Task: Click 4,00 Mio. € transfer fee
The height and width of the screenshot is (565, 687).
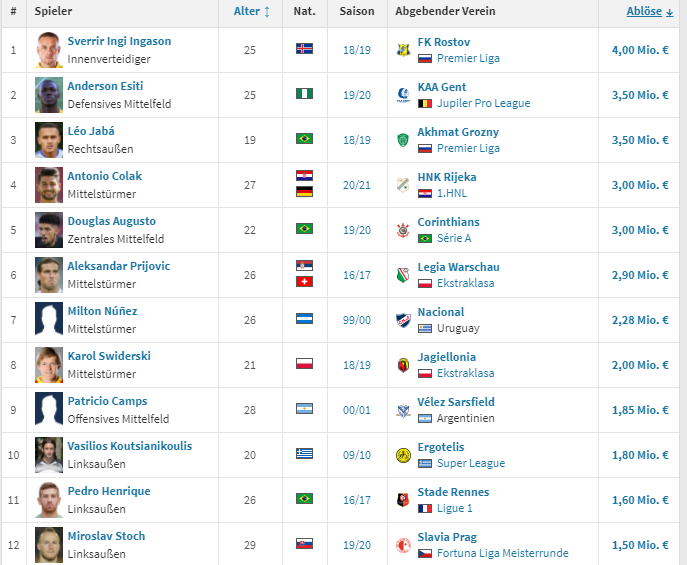Action: pos(640,50)
